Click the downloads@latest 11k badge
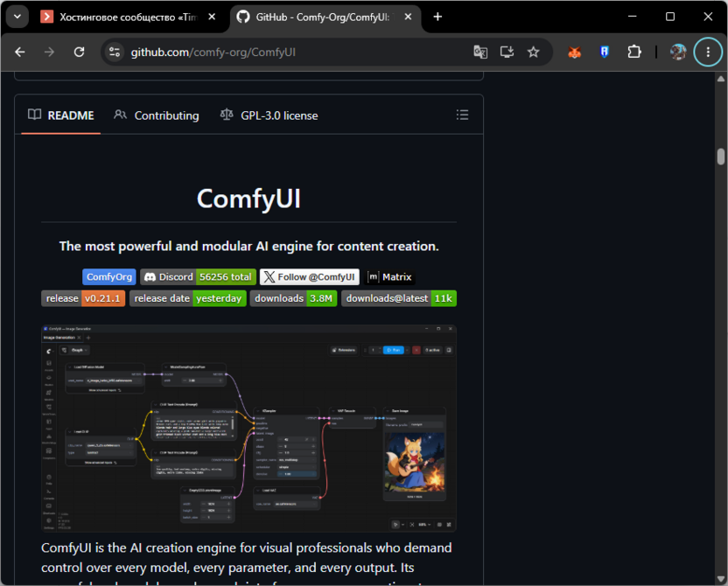 [399, 298]
